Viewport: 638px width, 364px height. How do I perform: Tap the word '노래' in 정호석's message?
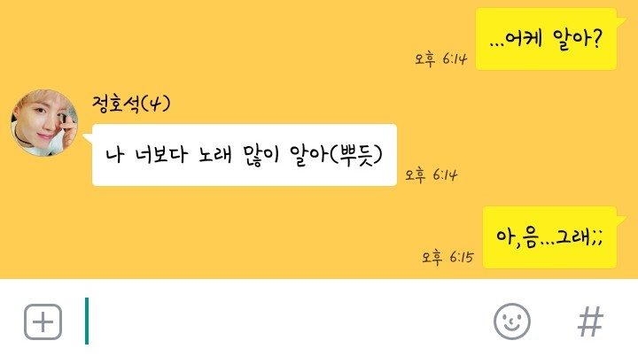214,155
